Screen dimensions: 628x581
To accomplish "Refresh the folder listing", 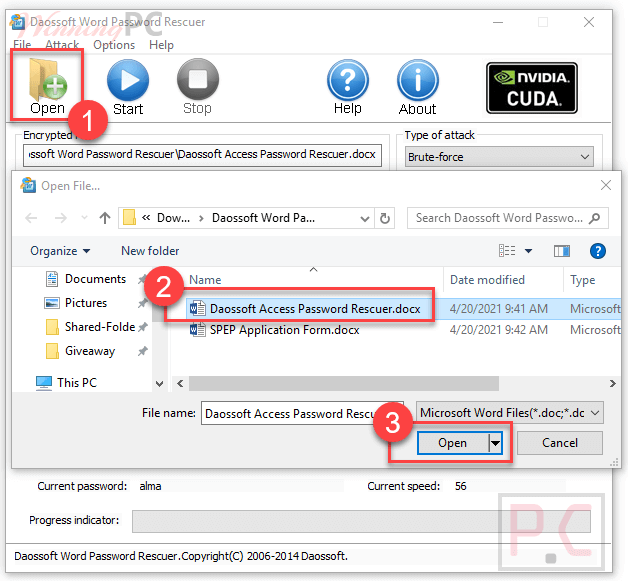I will [384, 218].
